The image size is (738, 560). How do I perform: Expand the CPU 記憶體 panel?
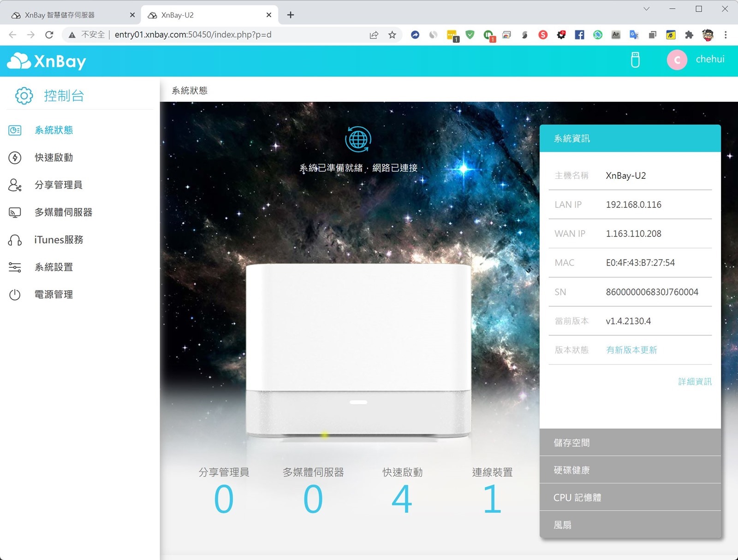pyautogui.click(x=630, y=497)
